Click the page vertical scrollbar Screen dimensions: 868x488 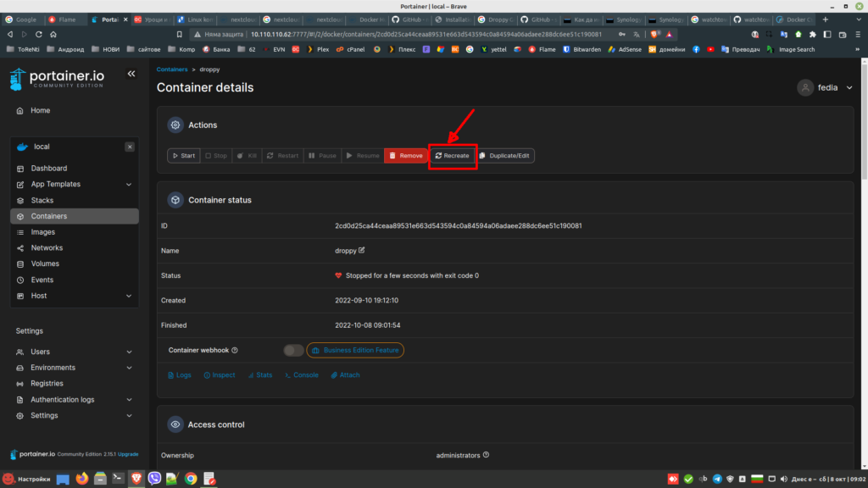coord(864,122)
